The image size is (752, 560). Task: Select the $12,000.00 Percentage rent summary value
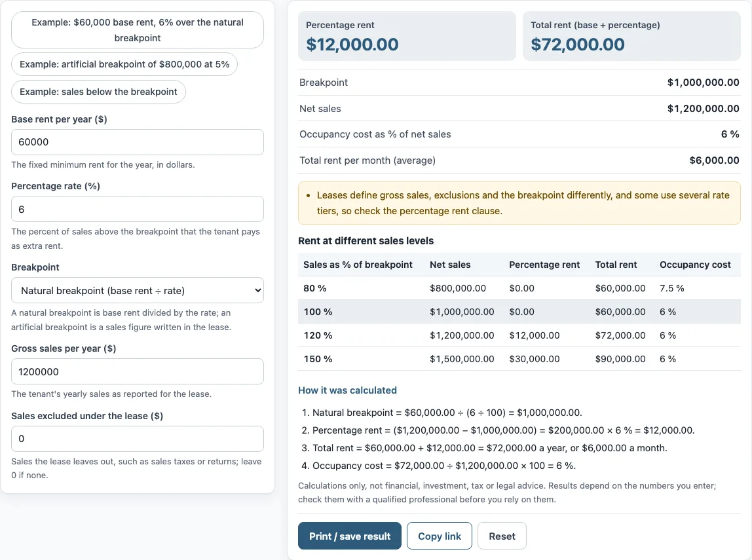pyautogui.click(x=352, y=45)
